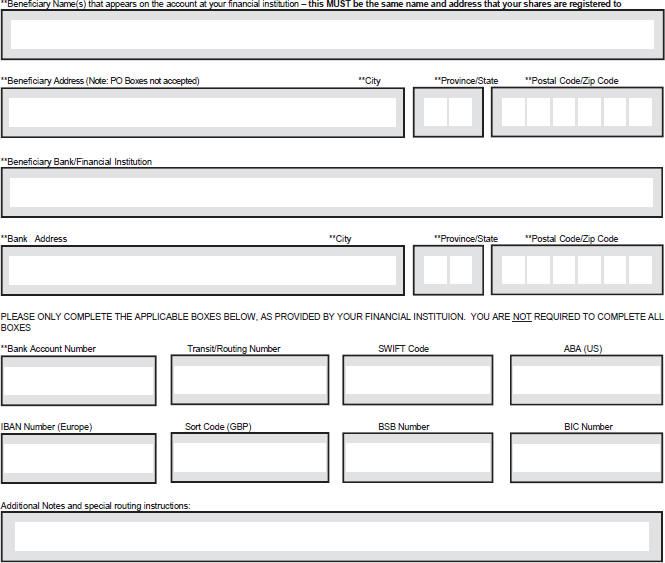Click the Bank Address input field

[x=203, y=270]
